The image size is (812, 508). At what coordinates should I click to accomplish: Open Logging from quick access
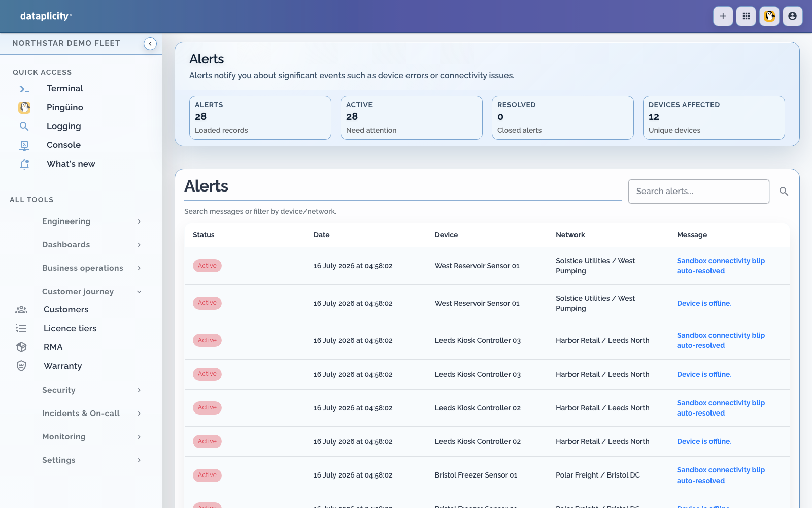point(64,126)
